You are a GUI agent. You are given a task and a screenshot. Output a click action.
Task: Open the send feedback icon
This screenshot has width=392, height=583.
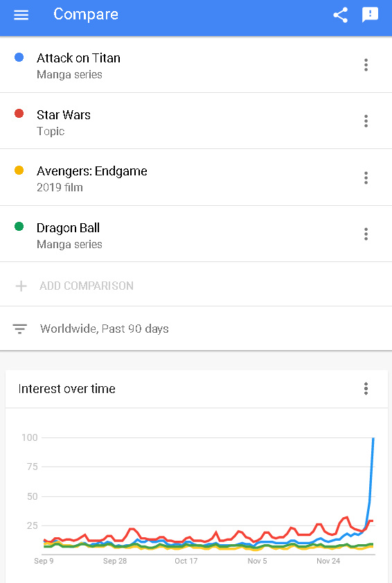point(370,15)
